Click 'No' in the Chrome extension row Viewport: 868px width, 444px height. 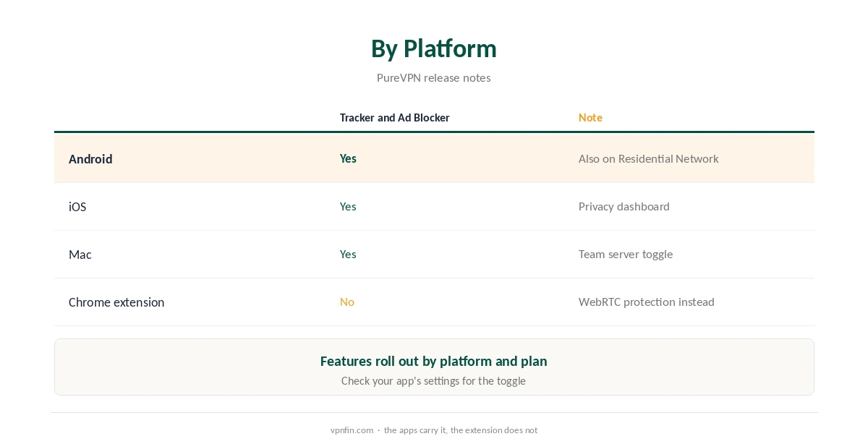(347, 302)
